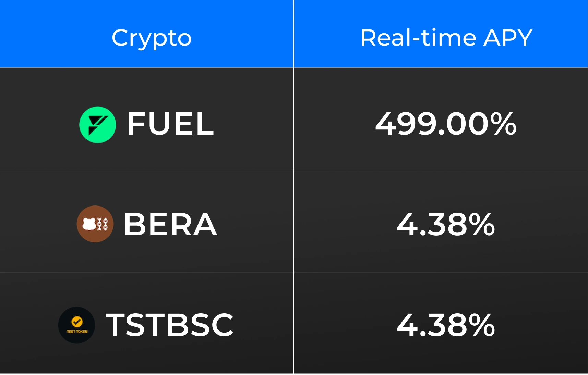This screenshot has width=588, height=375.
Task: Click TSTBSC's 4.38% APY value
Action: click(x=446, y=325)
